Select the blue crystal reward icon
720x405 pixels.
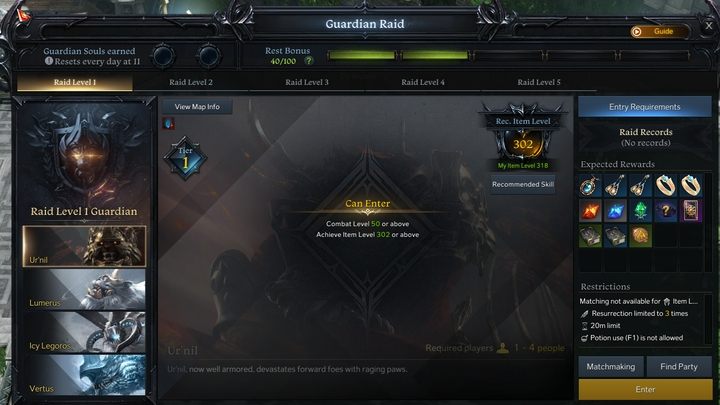(615, 211)
